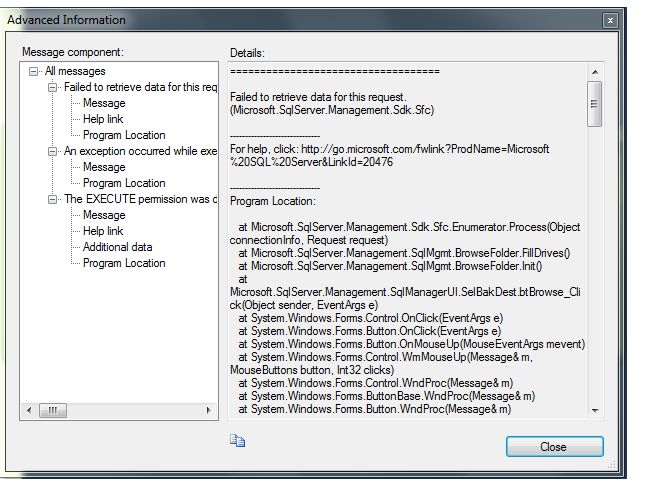This screenshot has width=659, height=485.
Task: Click the 'BrowseFolder.Init()' stack line
Action: coord(390,266)
